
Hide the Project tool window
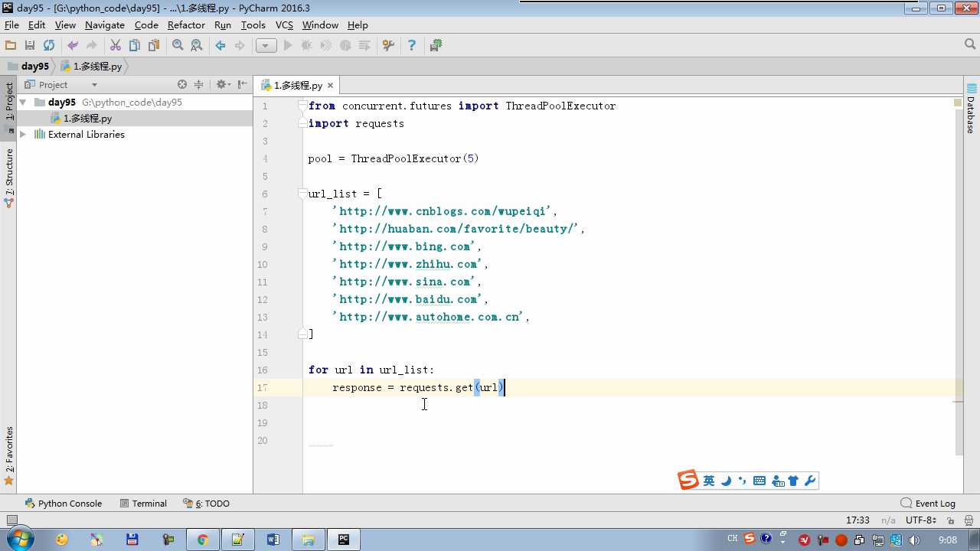tap(243, 85)
